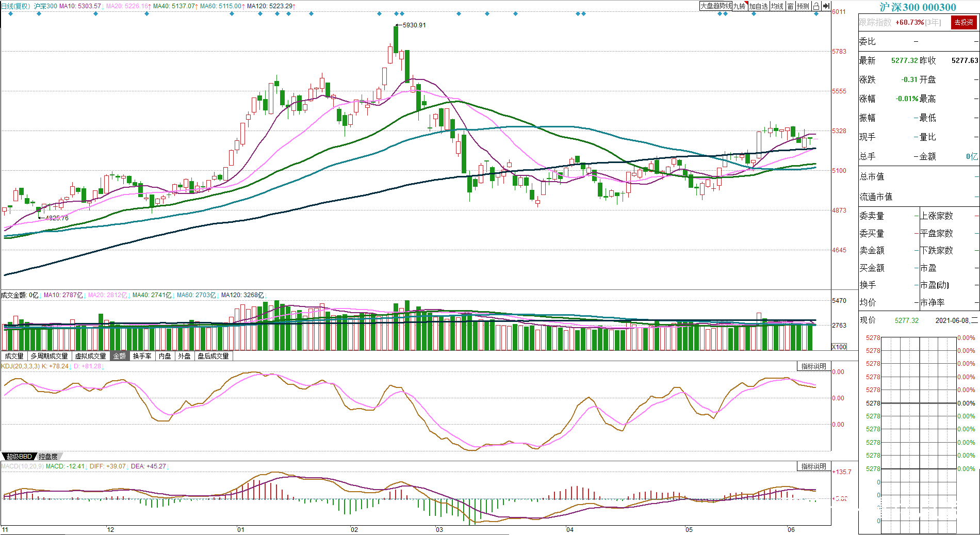Click the X100 volume scale button
Viewport: 980px width, 535px height.
(x=839, y=347)
